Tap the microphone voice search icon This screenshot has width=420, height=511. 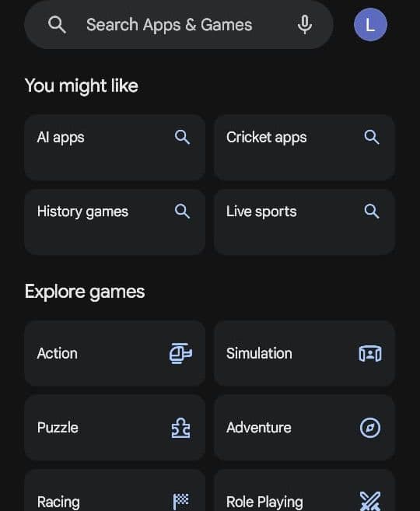click(305, 24)
